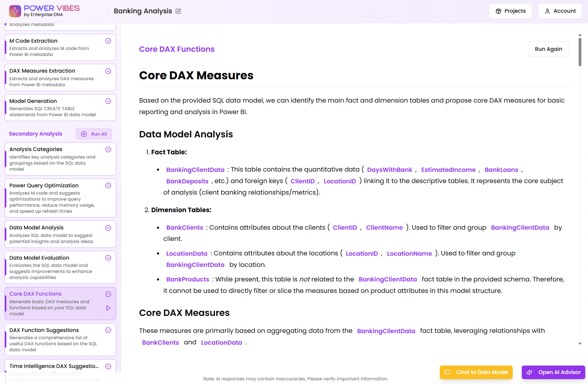
Task: Click Open AI Advisor button
Action: pyautogui.click(x=553, y=372)
